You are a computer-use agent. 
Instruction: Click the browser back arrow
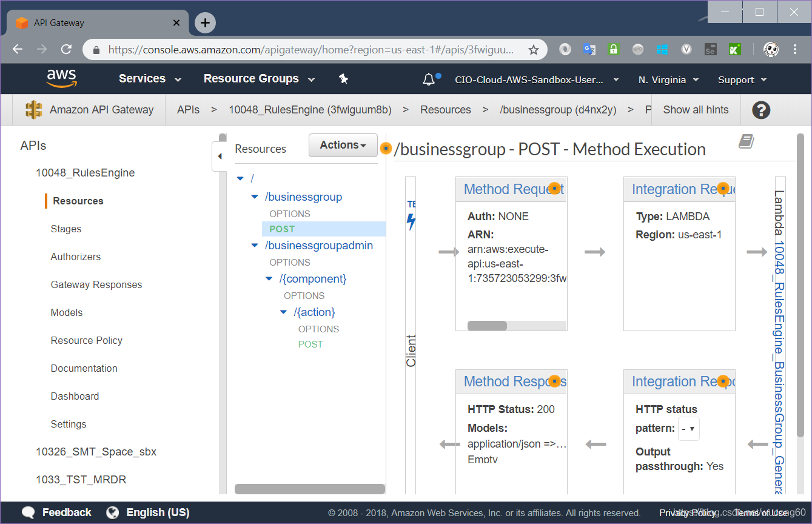coord(18,50)
